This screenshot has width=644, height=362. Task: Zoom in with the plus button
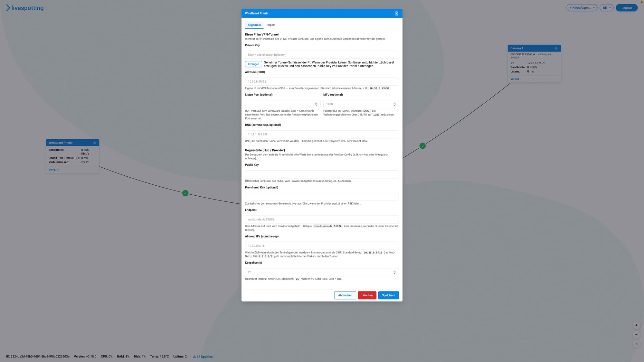pyautogui.click(x=636, y=325)
